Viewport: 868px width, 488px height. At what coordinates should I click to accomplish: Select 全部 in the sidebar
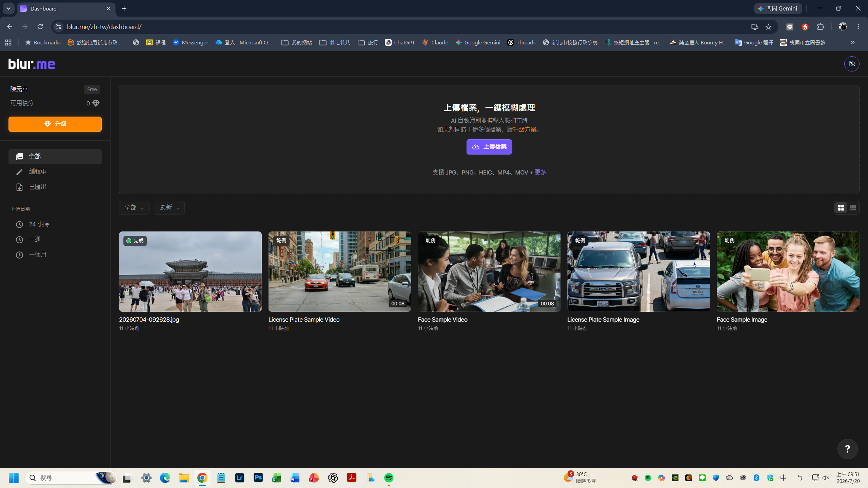click(55, 157)
